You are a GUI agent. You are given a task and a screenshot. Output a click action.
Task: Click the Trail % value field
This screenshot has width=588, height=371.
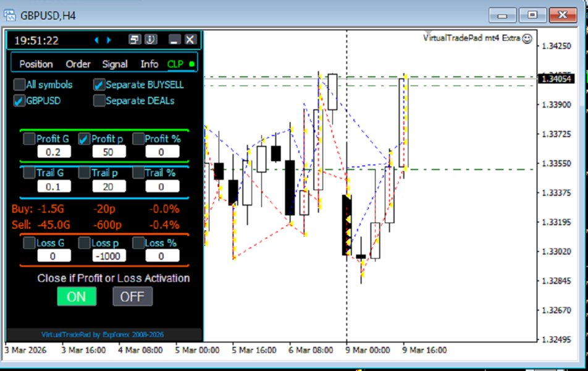[162, 187]
